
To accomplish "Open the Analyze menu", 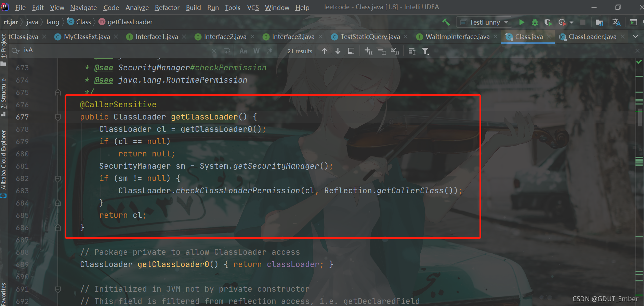I will tap(137, 7).
